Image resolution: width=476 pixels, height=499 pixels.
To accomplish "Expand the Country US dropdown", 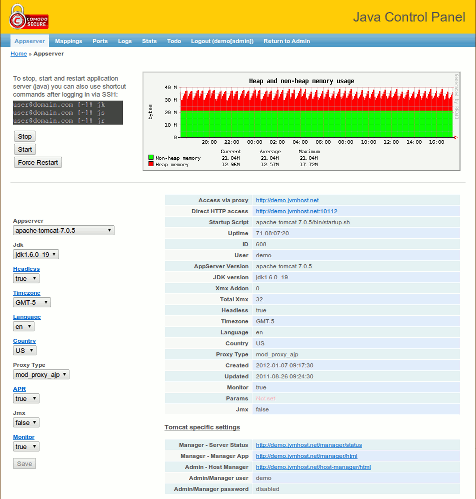I will pos(25,350).
